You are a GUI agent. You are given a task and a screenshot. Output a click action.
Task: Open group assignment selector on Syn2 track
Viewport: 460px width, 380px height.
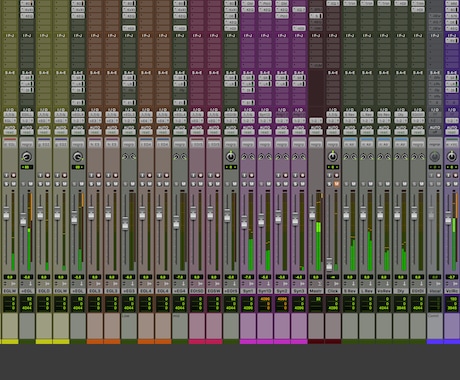[x=282, y=145]
